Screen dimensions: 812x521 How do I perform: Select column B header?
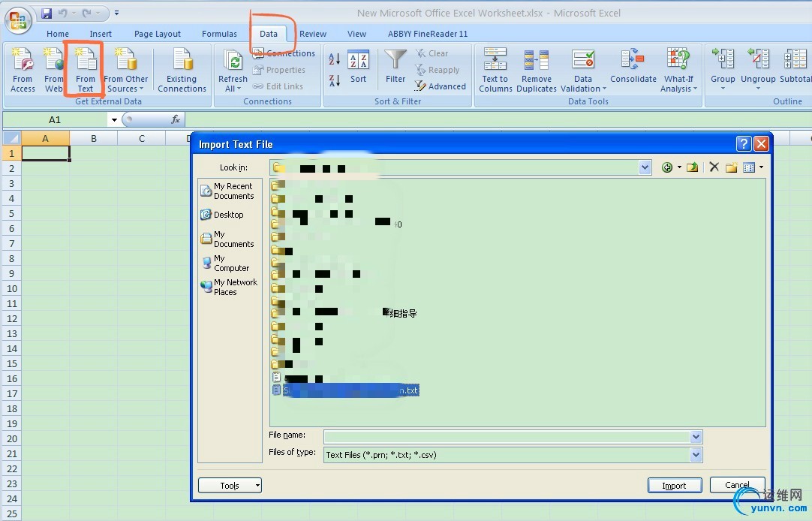tap(94, 138)
